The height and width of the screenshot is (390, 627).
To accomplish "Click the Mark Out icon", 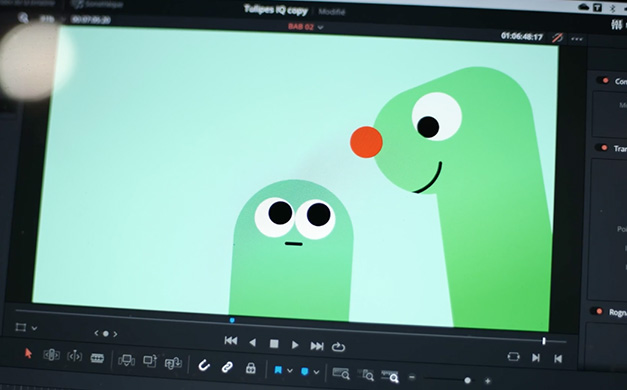I will click(558, 359).
